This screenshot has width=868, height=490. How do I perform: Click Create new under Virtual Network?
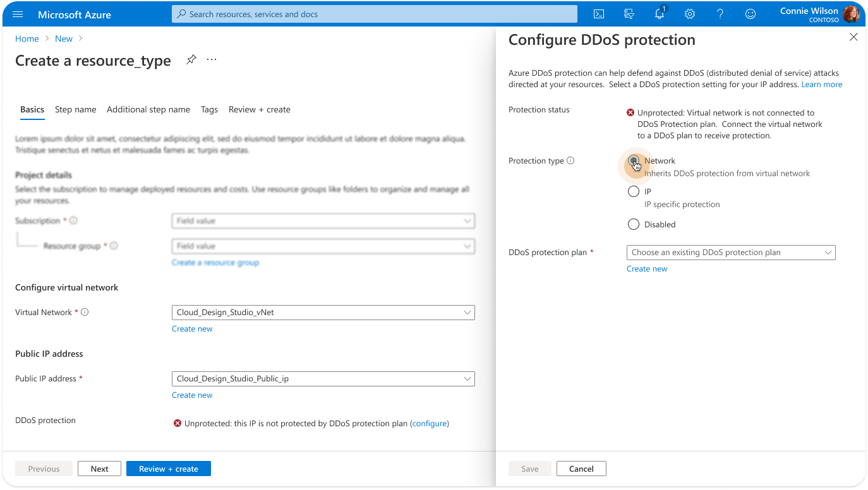(x=192, y=328)
